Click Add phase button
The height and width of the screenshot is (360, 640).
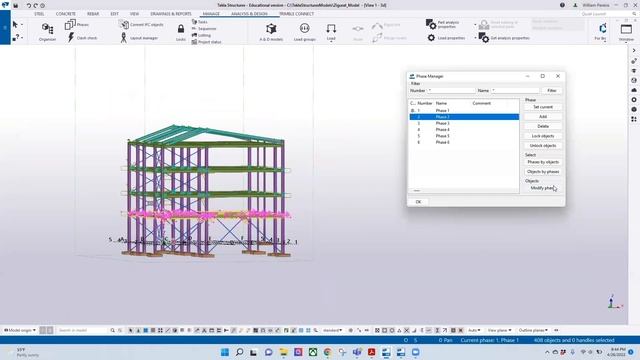coord(543,117)
